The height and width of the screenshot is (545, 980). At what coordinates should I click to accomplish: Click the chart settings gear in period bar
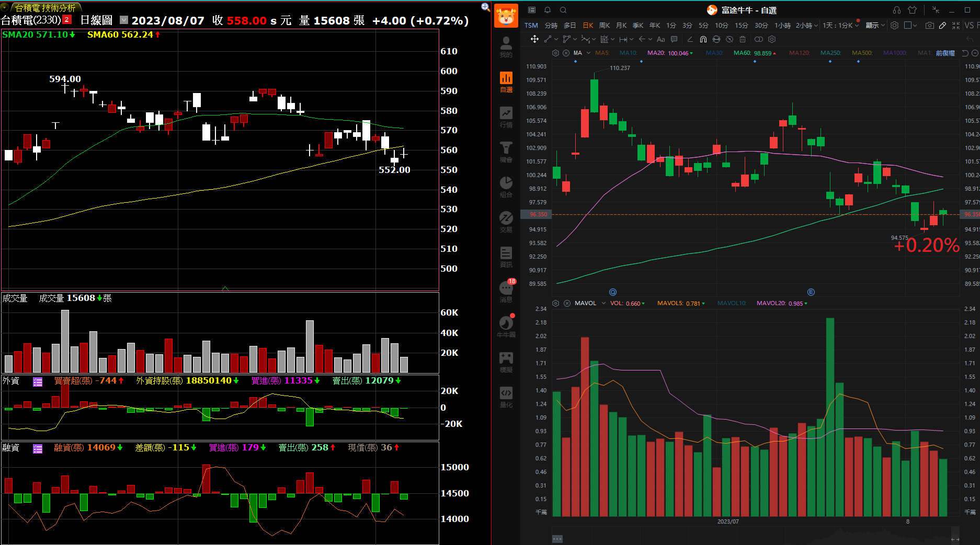coord(894,25)
